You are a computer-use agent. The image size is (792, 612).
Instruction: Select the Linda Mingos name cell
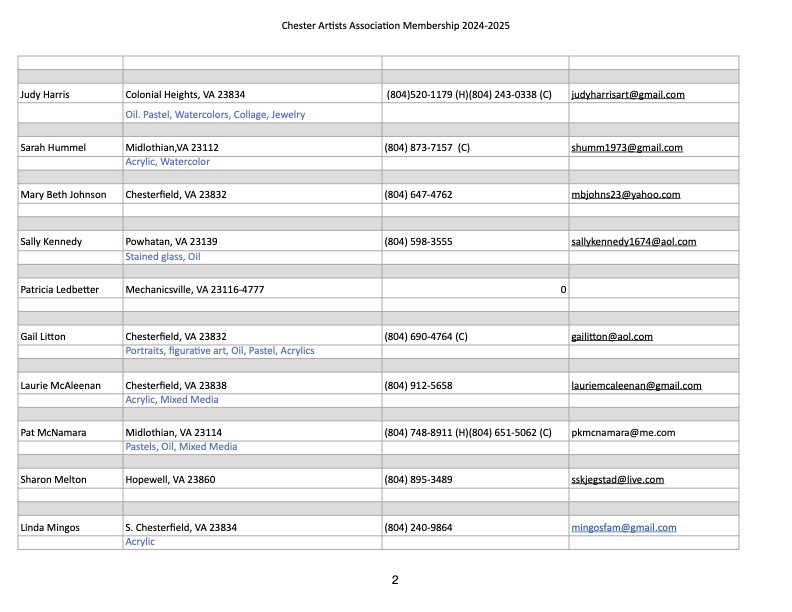coord(48,528)
